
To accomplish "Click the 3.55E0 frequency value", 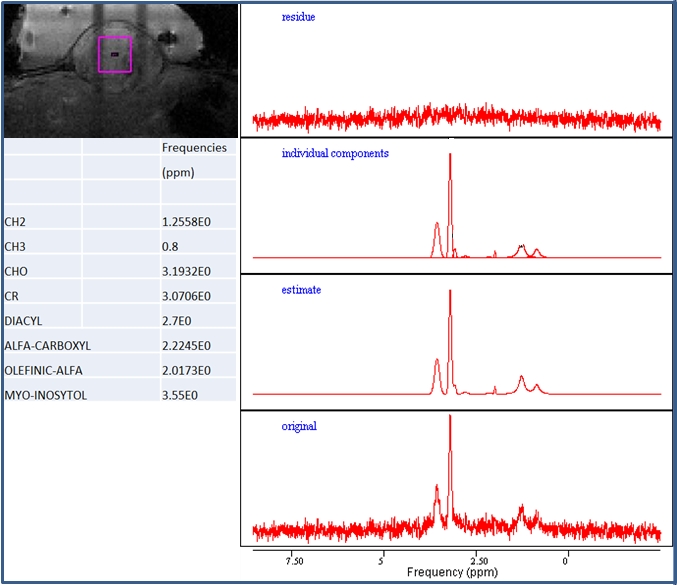I will coord(180,395).
